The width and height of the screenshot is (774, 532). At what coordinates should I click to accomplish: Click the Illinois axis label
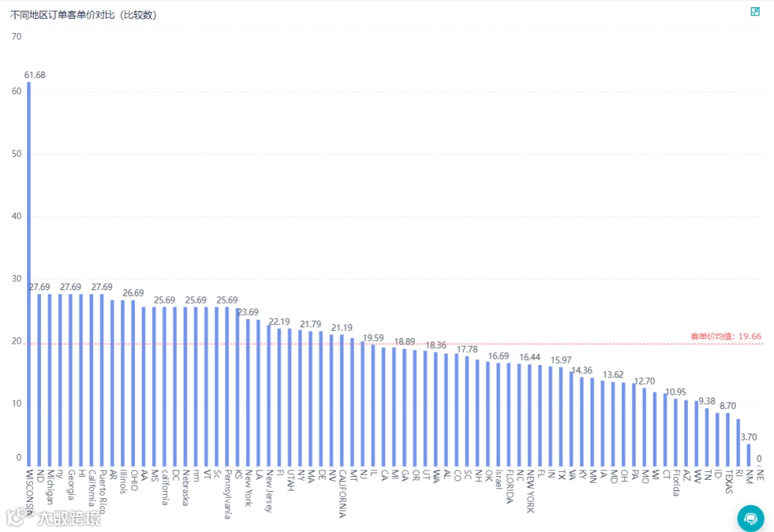pyautogui.click(x=123, y=482)
